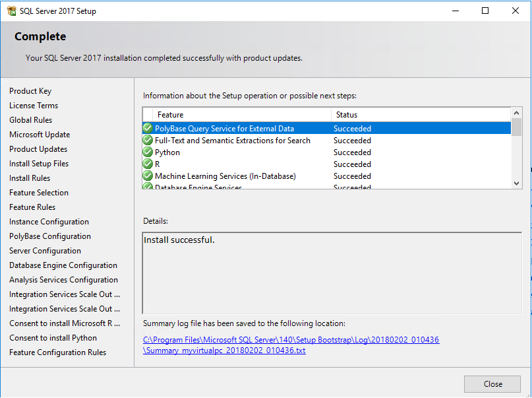Select Feature Selection step in sidebar

(39, 193)
